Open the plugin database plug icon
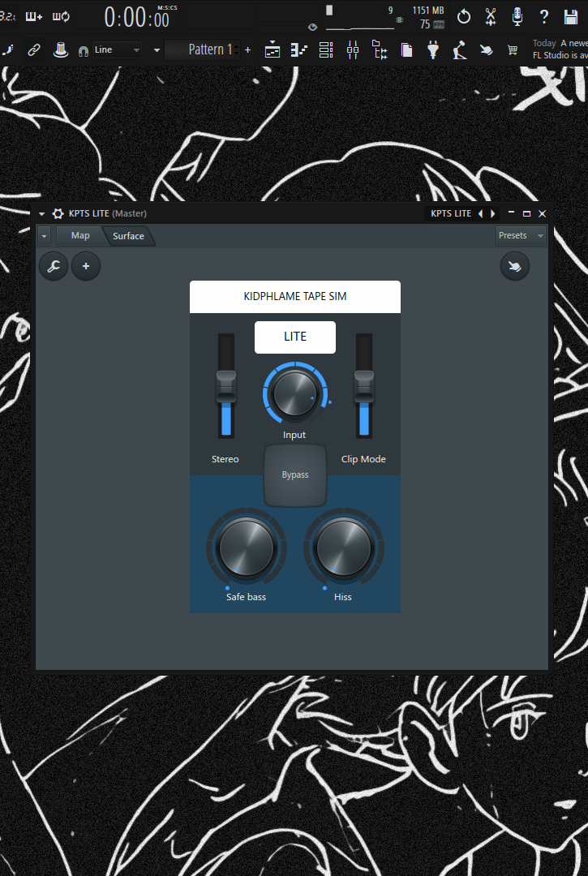Screen dimensions: 588x876 click(x=433, y=49)
